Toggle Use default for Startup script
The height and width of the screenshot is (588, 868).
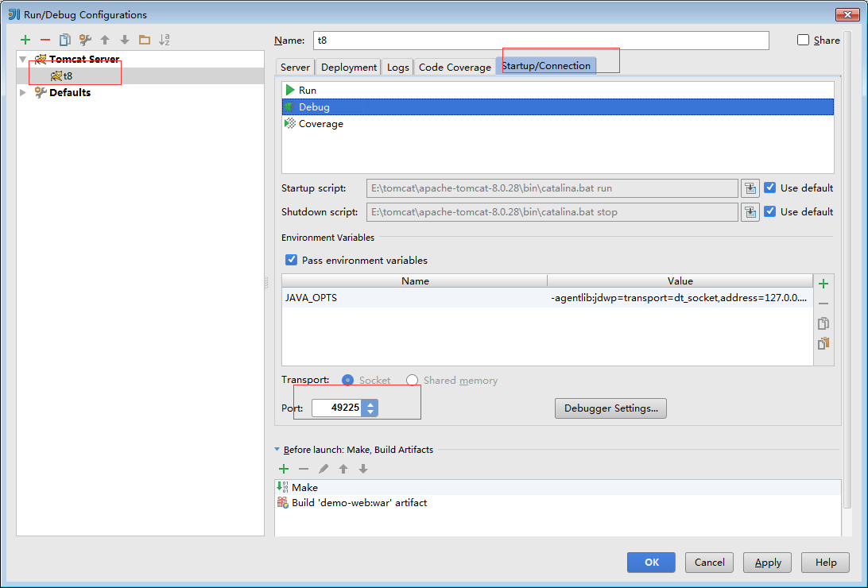770,188
